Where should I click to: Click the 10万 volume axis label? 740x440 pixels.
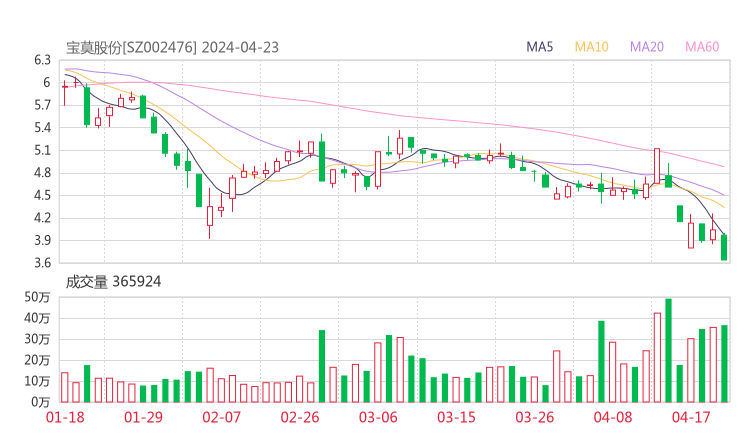(37, 381)
